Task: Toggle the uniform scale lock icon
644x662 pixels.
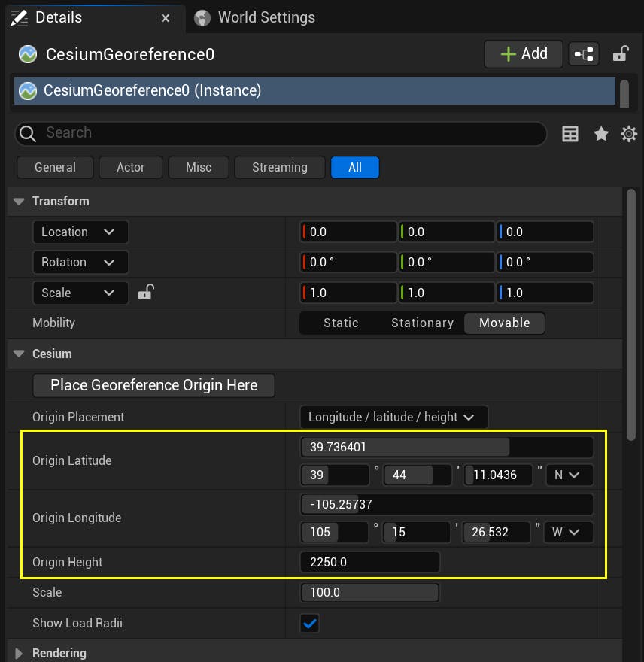Action: [x=146, y=293]
